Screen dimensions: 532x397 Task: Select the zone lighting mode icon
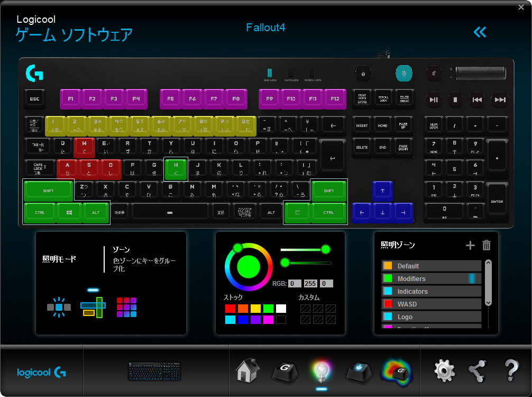(x=93, y=308)
